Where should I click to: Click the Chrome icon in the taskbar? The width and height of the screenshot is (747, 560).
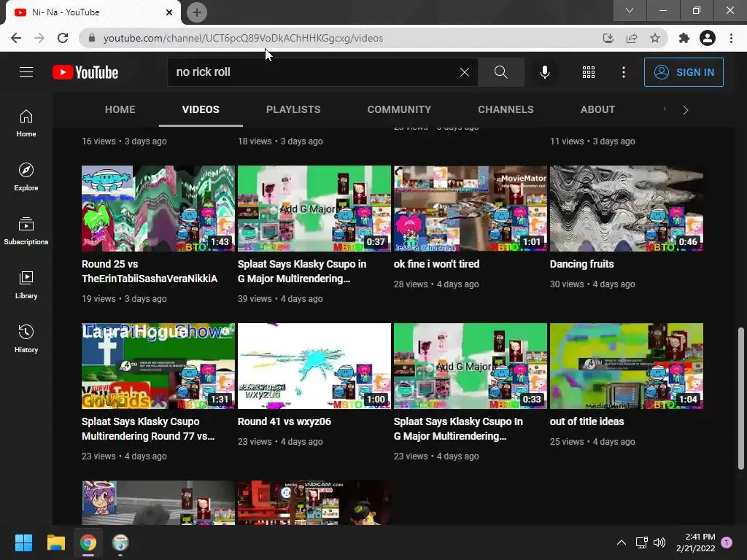pos(88,542)
